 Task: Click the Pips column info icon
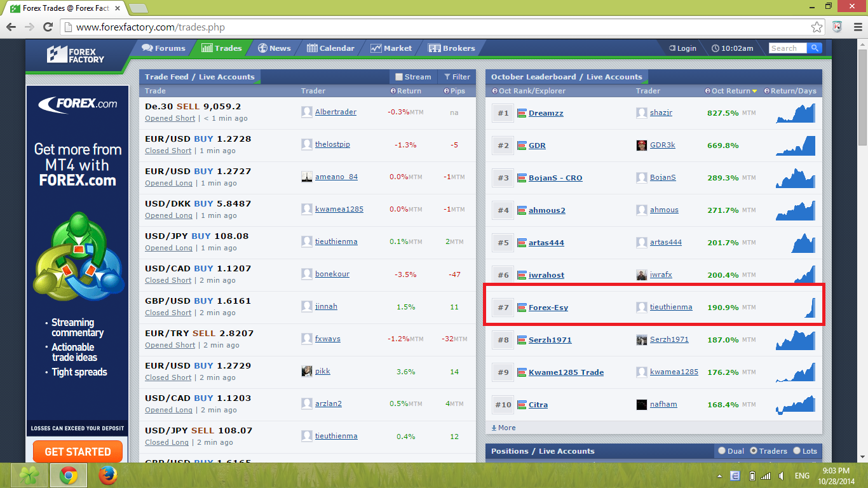click(x=446, y=91)
